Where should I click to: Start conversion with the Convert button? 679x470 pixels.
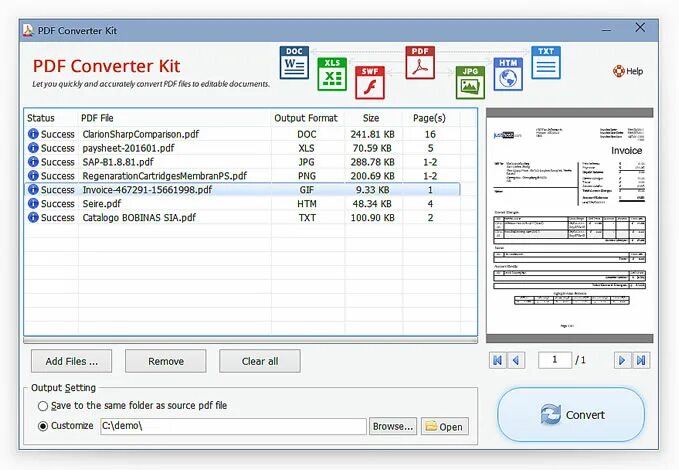pos(571,415)
